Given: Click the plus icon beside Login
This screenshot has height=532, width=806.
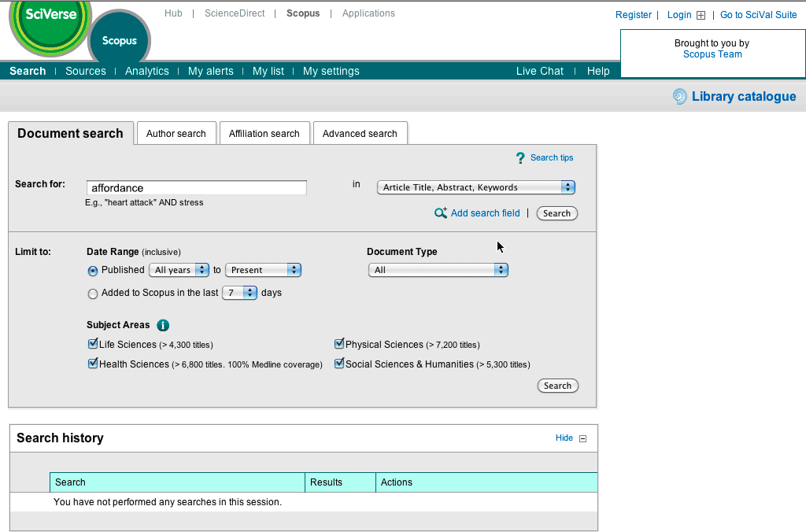Looking at the screenshot, I should click(701, 15).
